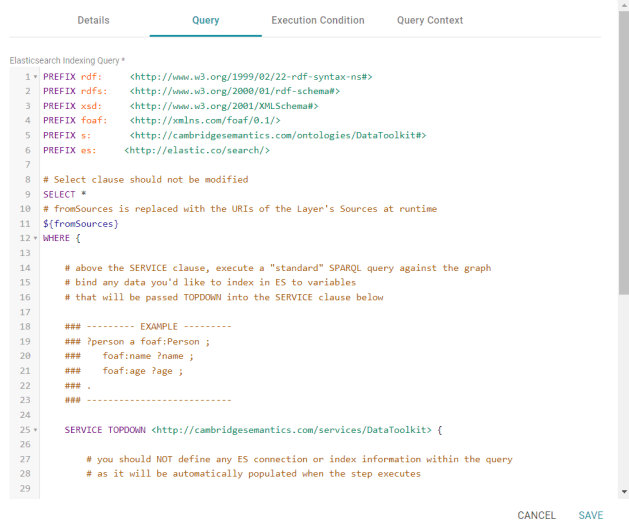
Task: Click 'you should NOT define any ES connection' comment
Action: coord(299,459)
